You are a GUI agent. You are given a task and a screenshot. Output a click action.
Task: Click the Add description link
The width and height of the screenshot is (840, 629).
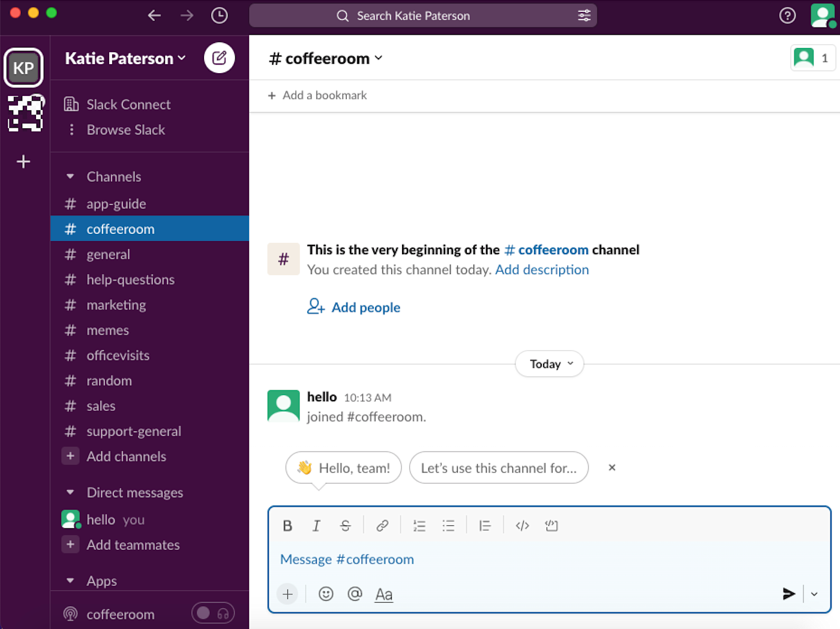542,270
